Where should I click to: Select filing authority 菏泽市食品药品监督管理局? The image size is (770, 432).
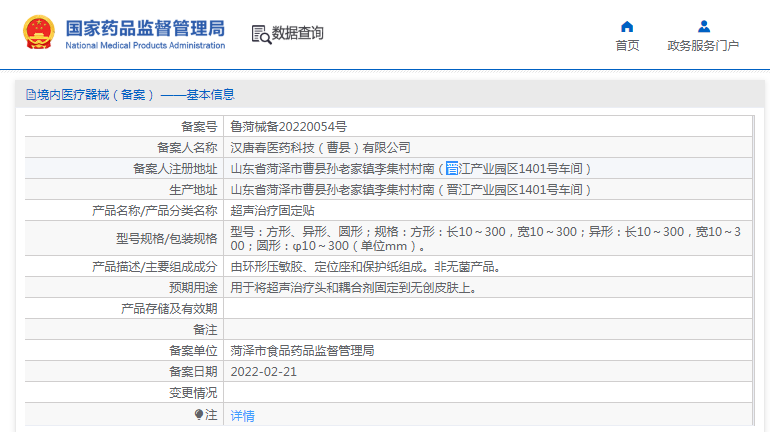302,351
